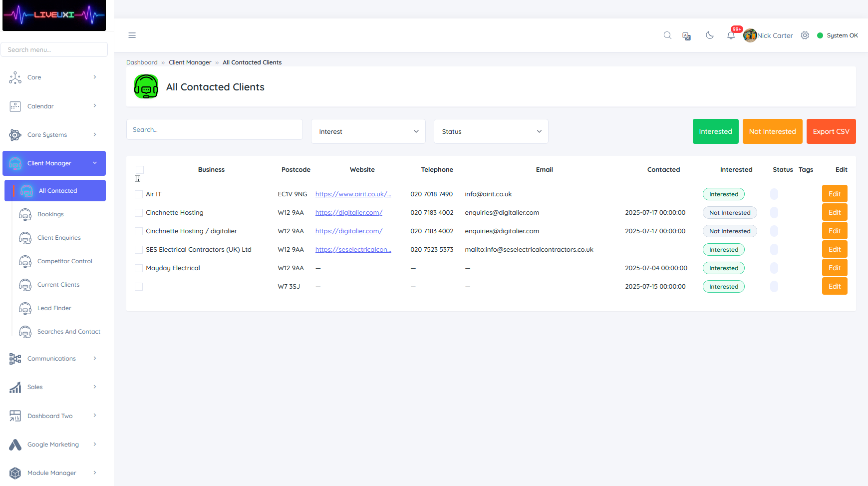The height and width of the screenshot is (486, 868).
Task: Click the Core Systems atom icon
Action: [15, 135]
